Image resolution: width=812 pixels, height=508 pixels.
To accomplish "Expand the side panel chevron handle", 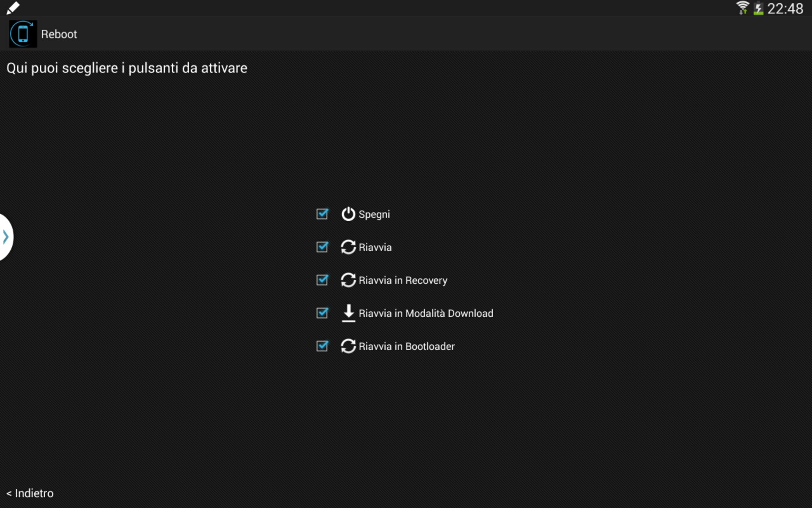I will (x=6, y=237).
